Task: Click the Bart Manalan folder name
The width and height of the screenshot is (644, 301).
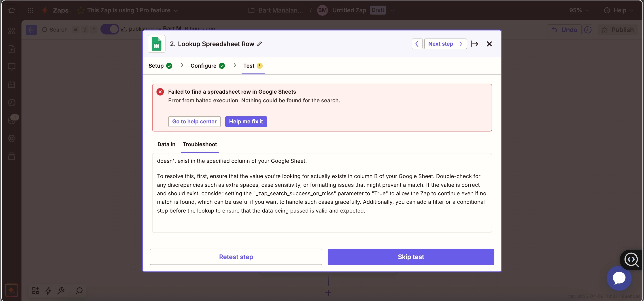Action: pos(281,10)
